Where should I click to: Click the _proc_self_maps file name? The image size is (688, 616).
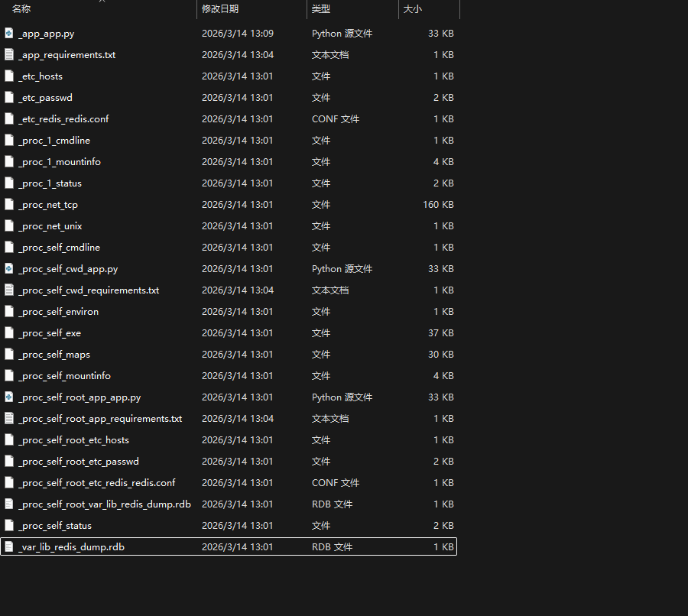click(x=54, y=355)
